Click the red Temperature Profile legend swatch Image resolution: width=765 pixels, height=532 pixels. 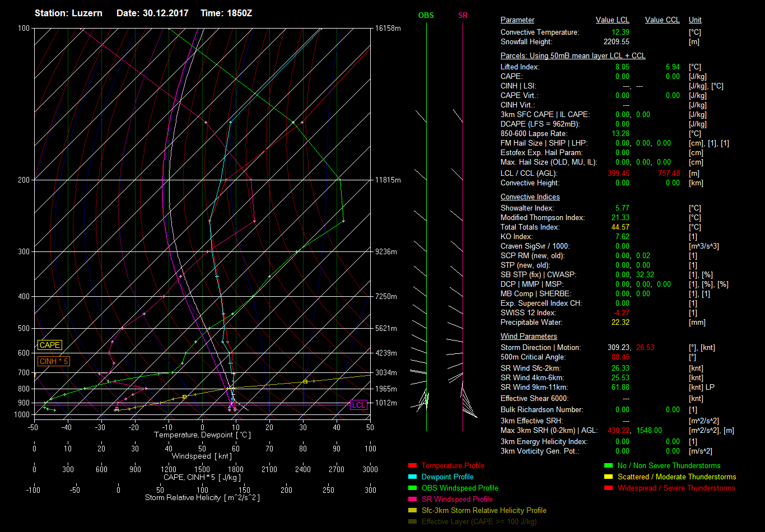click(412, 465)
